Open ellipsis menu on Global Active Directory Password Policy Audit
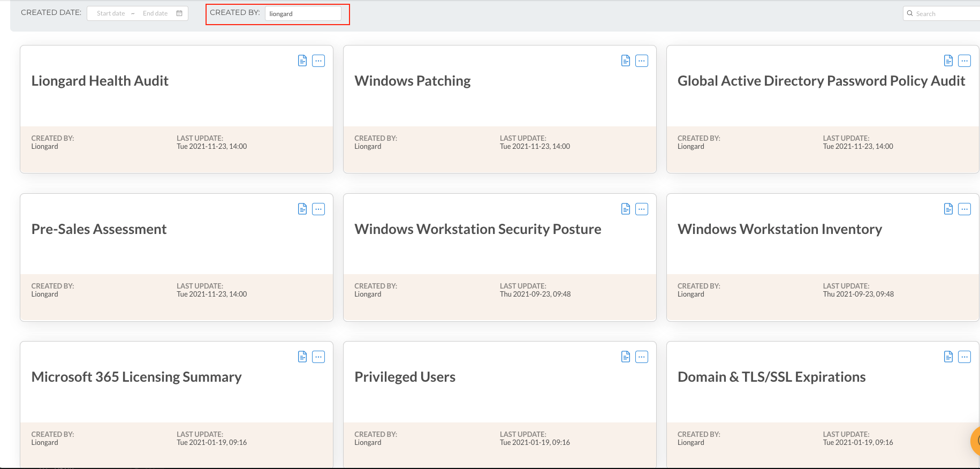Image resolution: width=980 pixels, height=469 pixels. pyautogui.click(x=964, y=60)
